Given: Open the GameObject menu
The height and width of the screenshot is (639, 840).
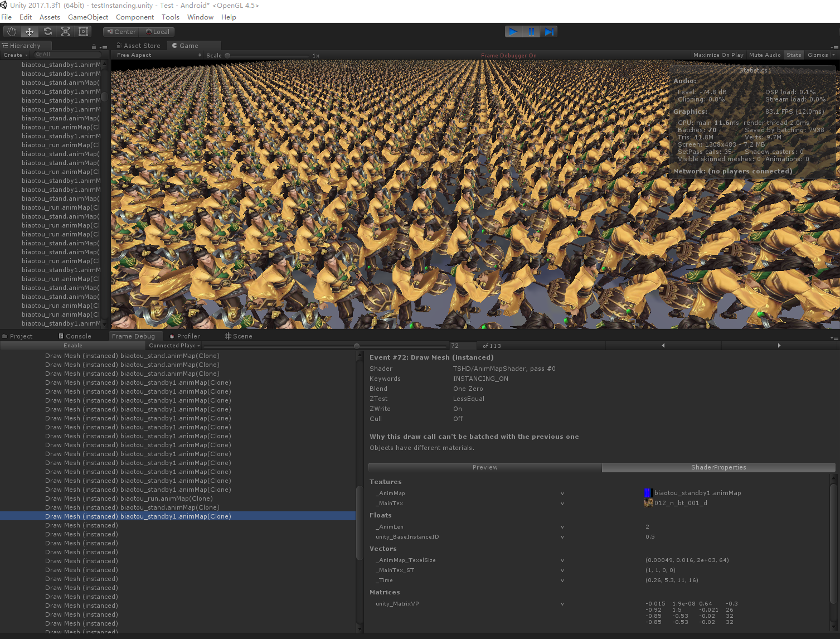Looking at the screenshot, I should [88, 17].
